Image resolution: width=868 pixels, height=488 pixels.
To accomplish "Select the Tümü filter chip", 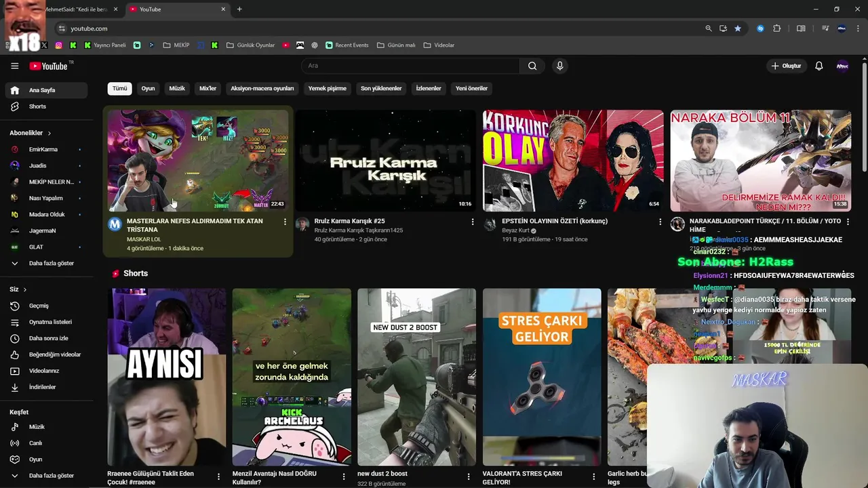I will coord(119,88).
